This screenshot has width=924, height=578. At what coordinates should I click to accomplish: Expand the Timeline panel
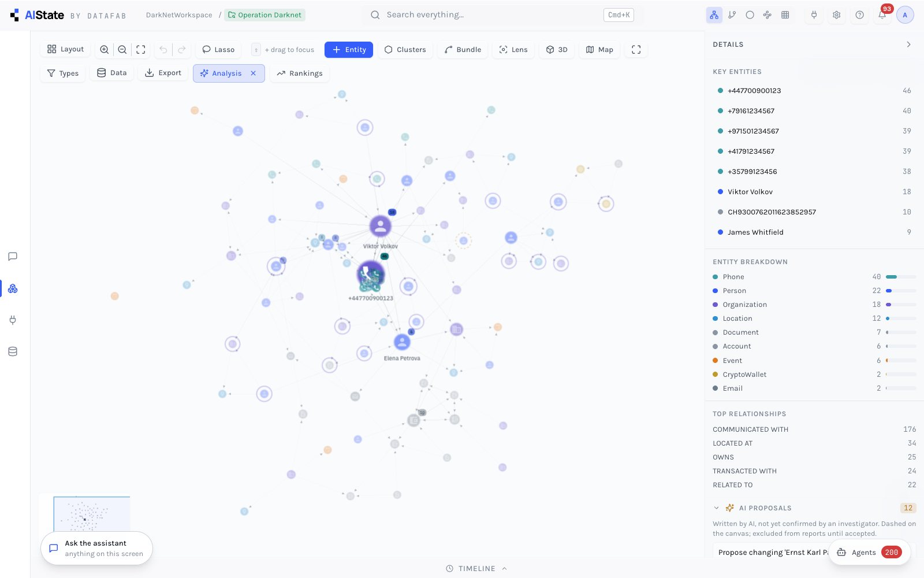tap(476, 569)
